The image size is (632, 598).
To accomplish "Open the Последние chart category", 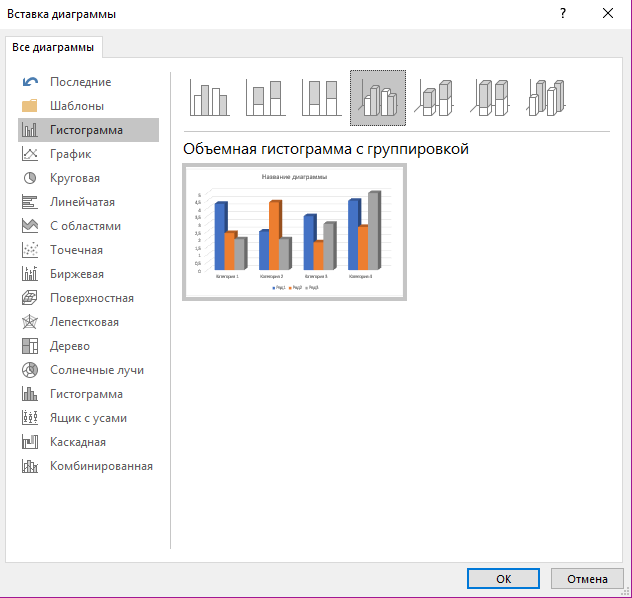I will (x=89, y=82).
